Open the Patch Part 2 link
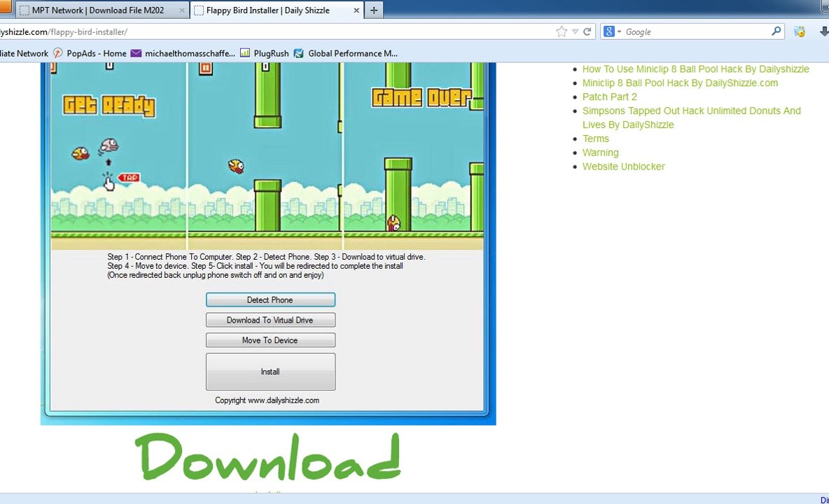This screenshot has width=829, height=504. click(609, 97)
